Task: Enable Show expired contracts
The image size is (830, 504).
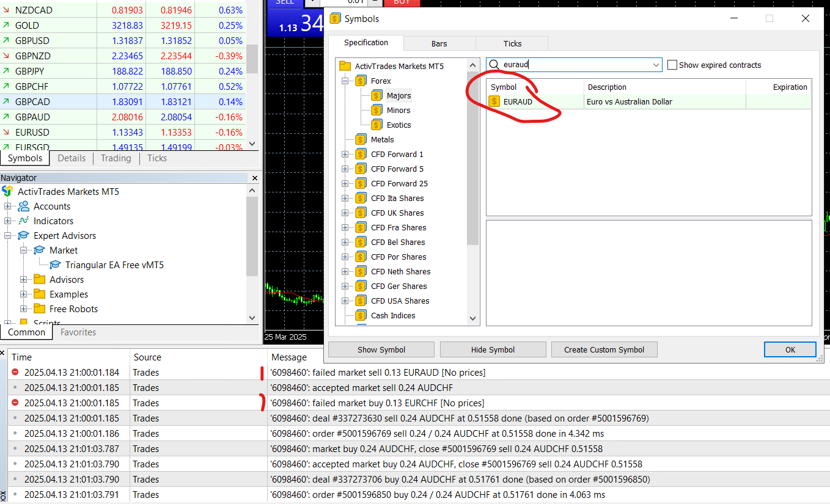Action: click(672, 65)
